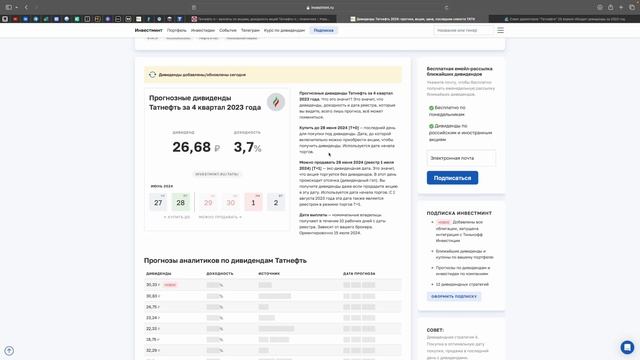Screen dimensions: 640x360
Task: Open the Портфель menu item
Action: pyautogui.click(x=176, y=30)
